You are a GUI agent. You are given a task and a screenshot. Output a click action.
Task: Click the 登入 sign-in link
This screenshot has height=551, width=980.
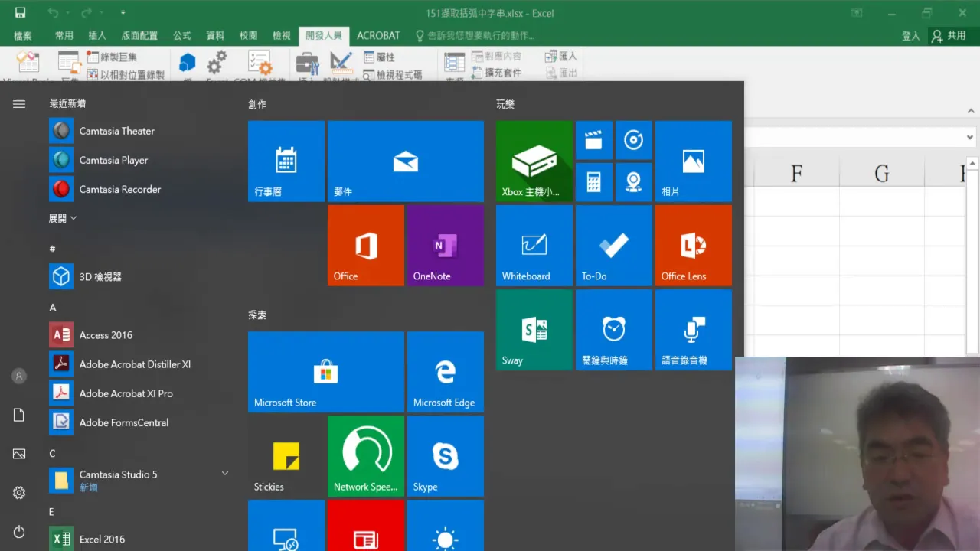click(911, 35)
